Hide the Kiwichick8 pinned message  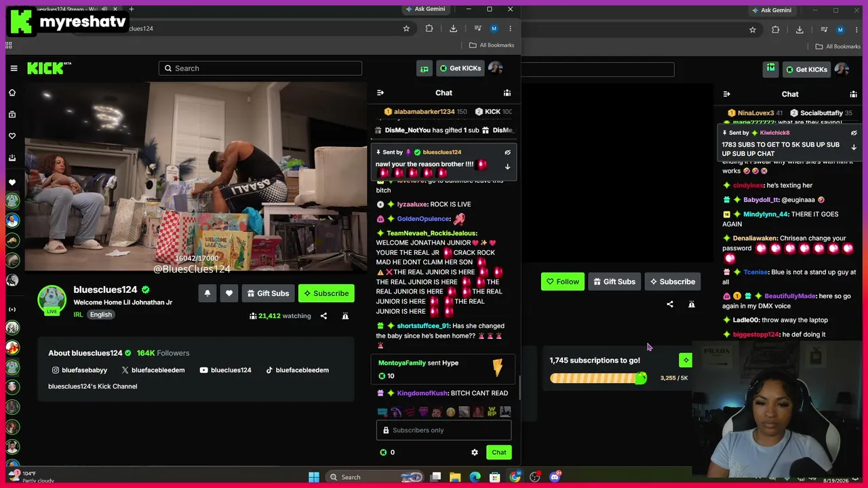(x=854, y=134)
